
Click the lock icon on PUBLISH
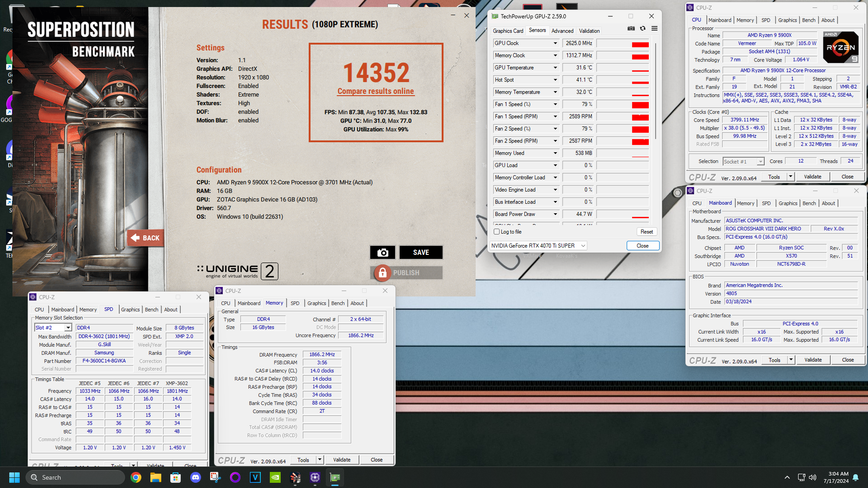pos(382,272)
